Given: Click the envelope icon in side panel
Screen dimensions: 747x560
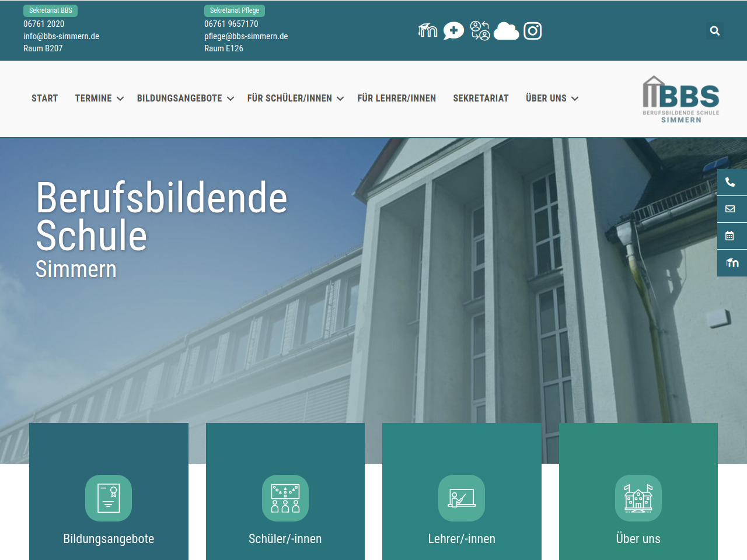Looking at the screenshot, I should (730, 209).
